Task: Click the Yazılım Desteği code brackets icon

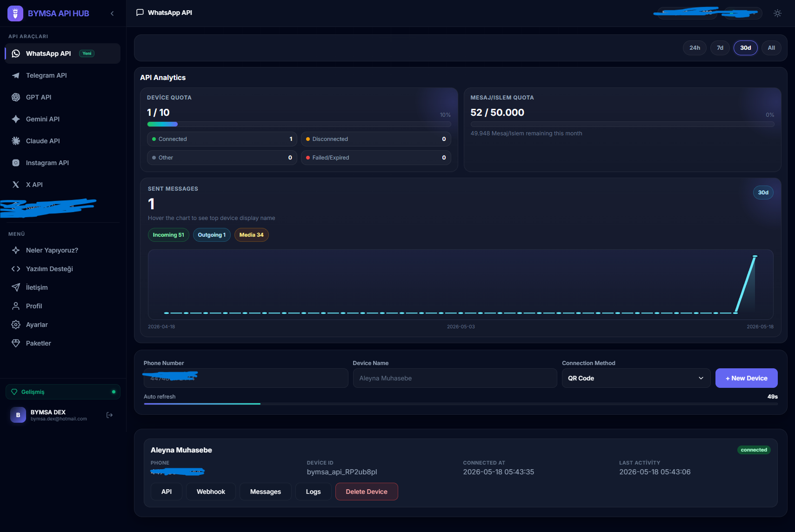Action: tap(16, 269)
